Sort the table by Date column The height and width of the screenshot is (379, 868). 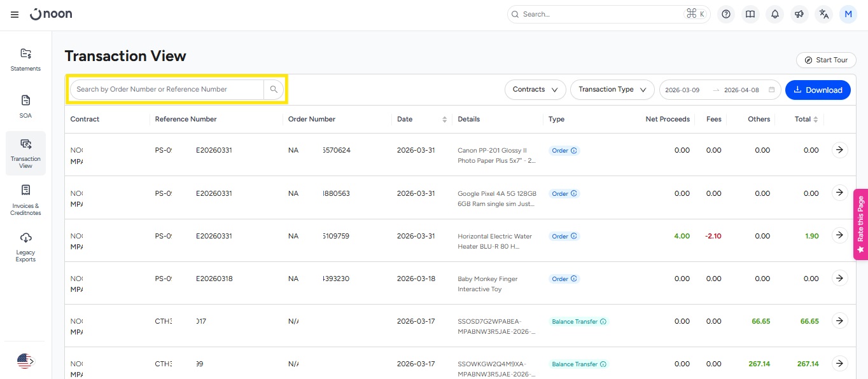point(444,120)
